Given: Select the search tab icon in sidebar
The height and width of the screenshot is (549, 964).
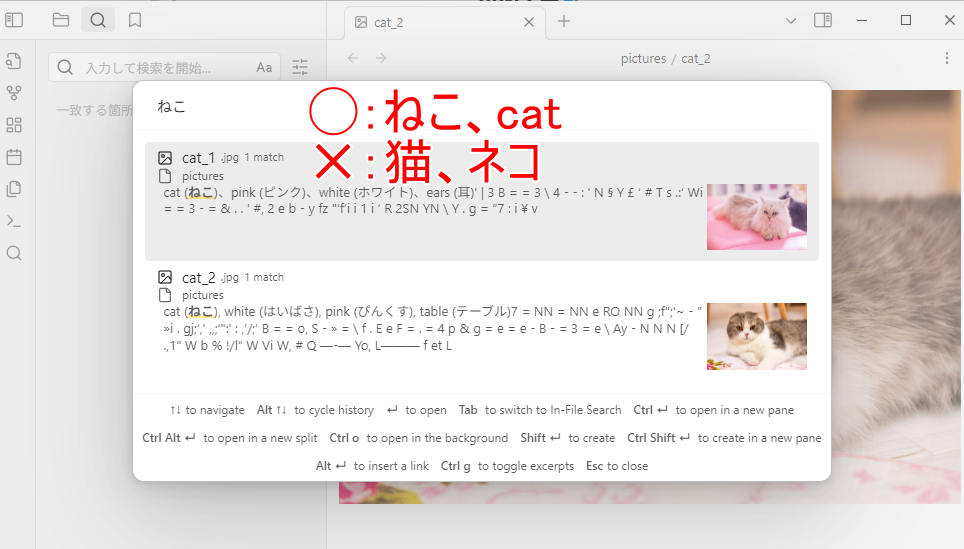Looking at the screenshot, I should coord(98,20).
